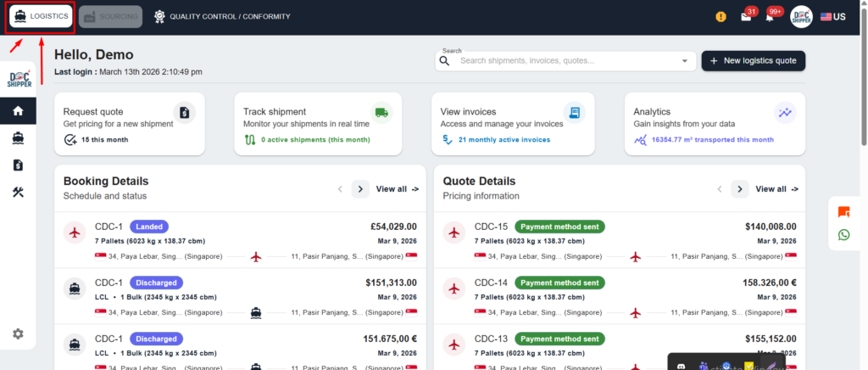Click CDC-15 Payment method sent badge
868x370 pixels.
pos(559,227)
